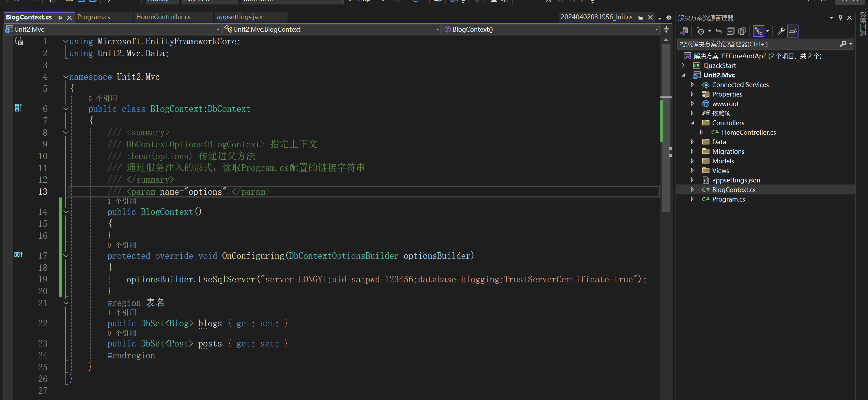Select HomeController.cs in Solution Explorer

[748, 132]
